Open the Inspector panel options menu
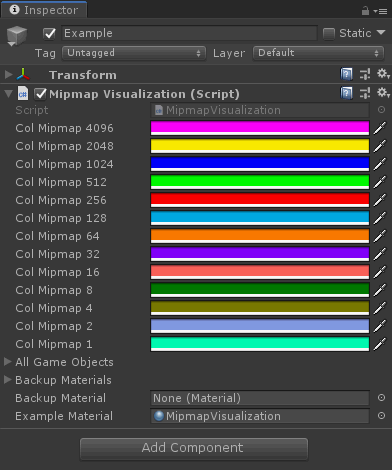This screenshot has height=470, width=392. point(380,11)
